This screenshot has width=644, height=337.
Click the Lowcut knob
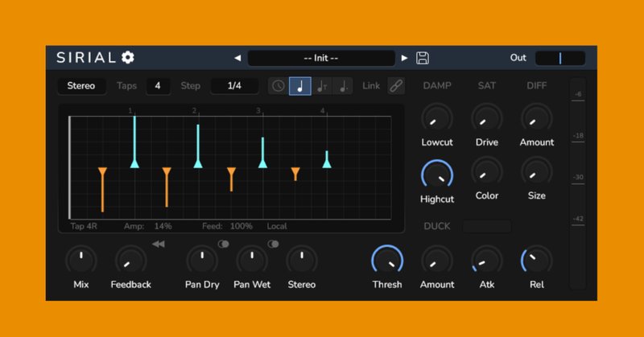point(437,118)
